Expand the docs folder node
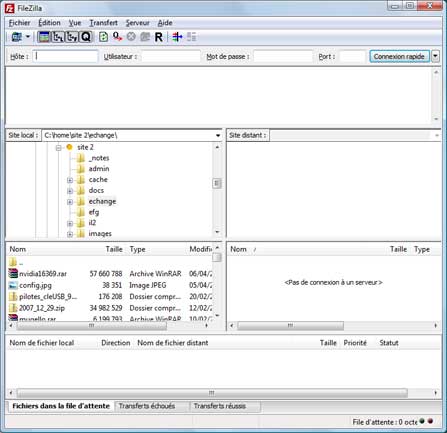 pos(70,191)
